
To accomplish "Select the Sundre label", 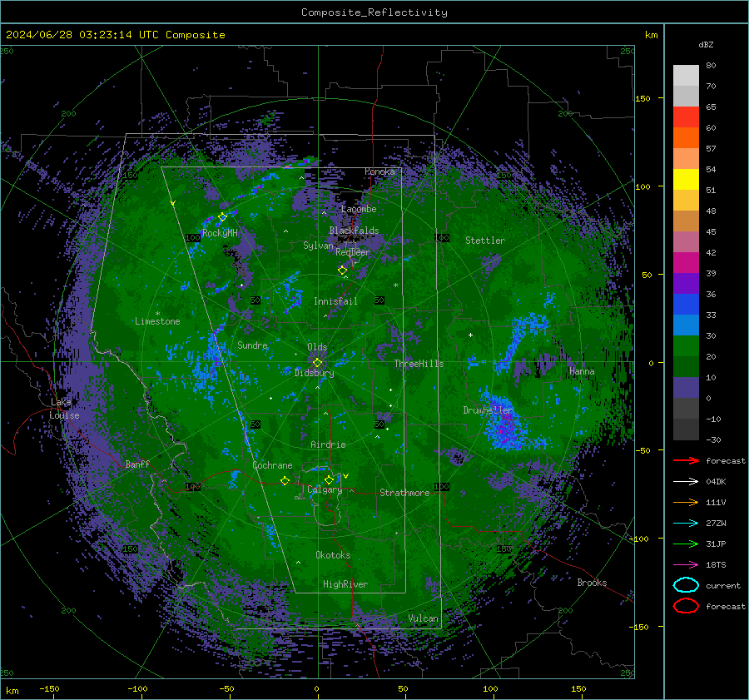I will (x=252, y=345).
